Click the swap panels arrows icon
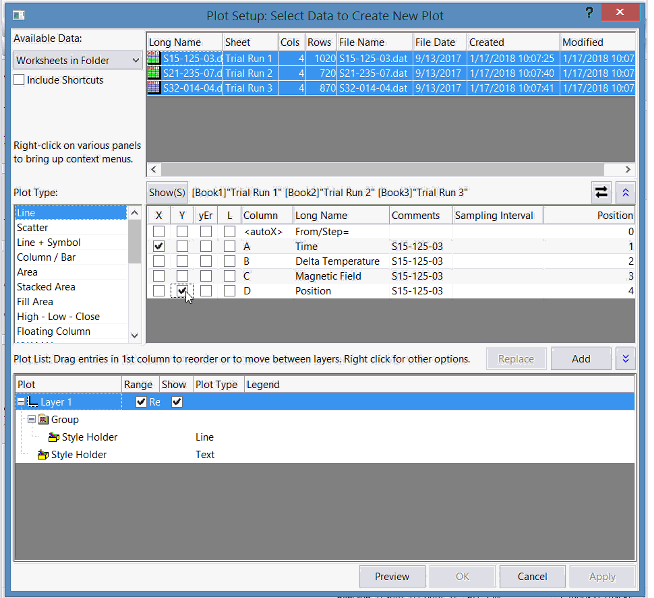The width and height of the screenshot is (654, 598). (x=601, y=192)
